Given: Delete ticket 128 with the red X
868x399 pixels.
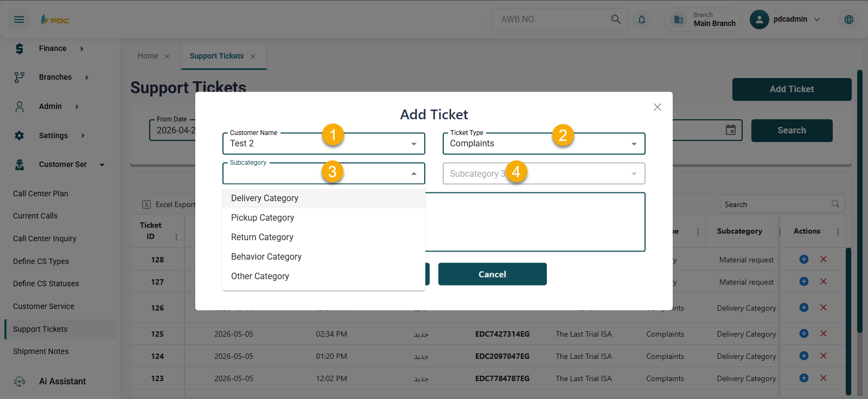Looking at the screenshot, I should point(824,259).
